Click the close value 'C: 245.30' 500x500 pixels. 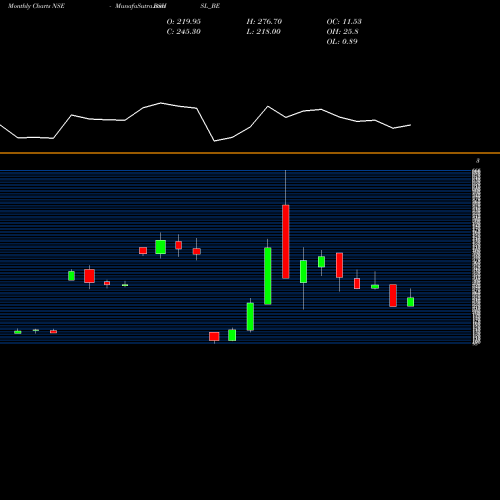point(184,31)
